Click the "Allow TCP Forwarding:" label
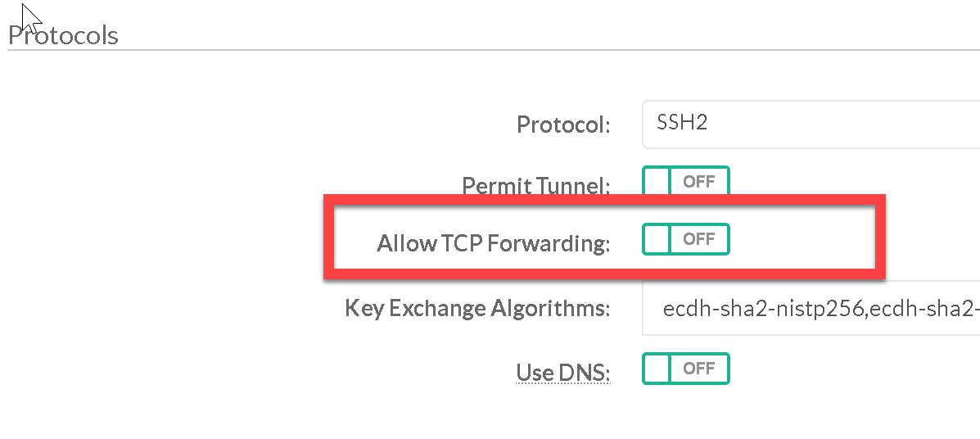Viewport: 980px width, 439px height. (494, 243)
